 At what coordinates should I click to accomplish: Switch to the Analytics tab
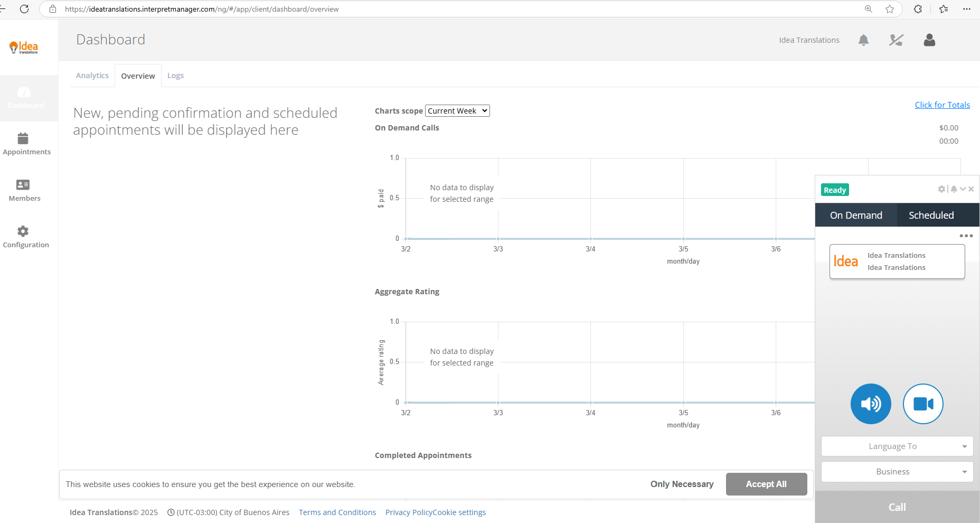[92, 76]
